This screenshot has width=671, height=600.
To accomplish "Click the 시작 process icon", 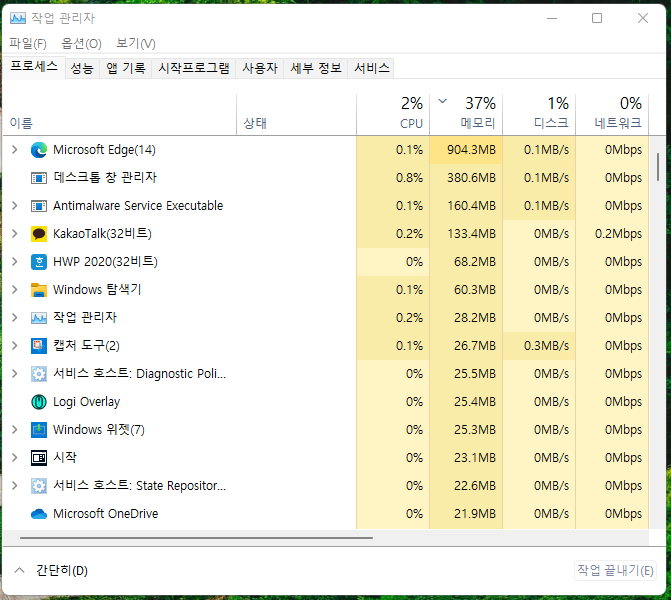I will pos(39,457).
